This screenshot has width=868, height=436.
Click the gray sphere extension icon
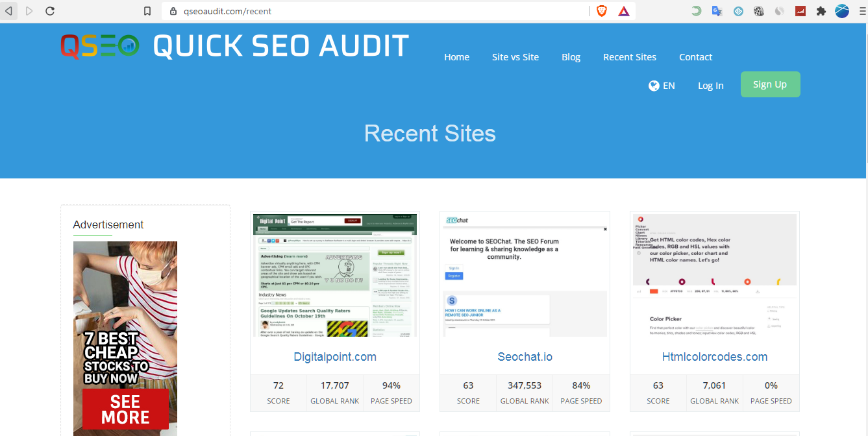[x=780, y=11]
